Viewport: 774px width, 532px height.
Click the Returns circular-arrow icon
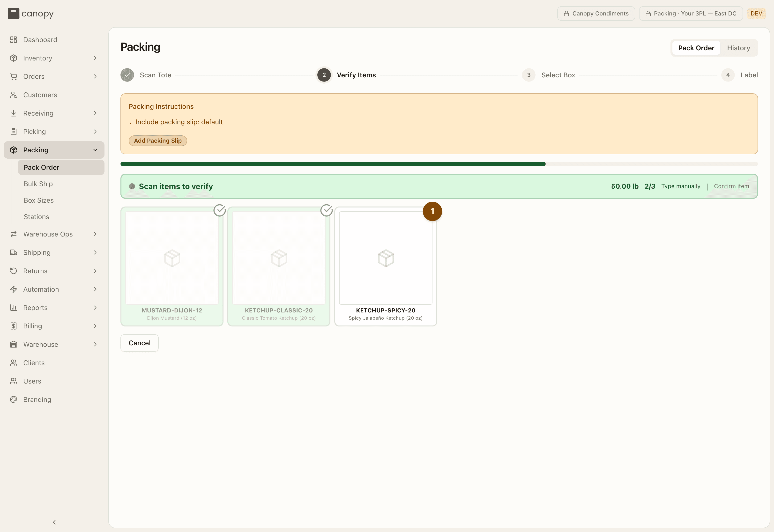13,271
